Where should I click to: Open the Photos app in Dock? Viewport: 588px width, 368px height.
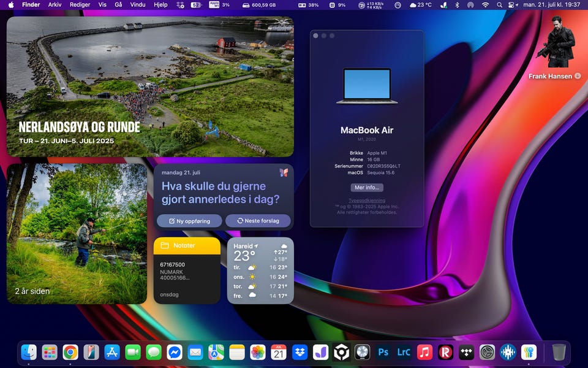258,352
